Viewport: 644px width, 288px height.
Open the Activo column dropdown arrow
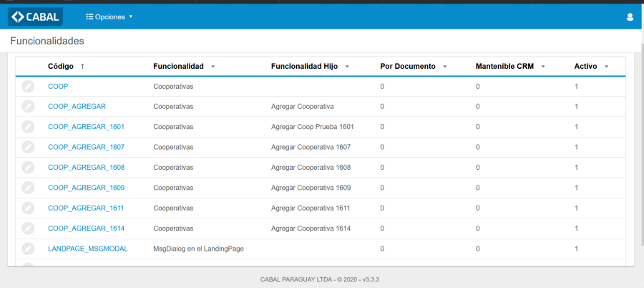coord(606,67)
